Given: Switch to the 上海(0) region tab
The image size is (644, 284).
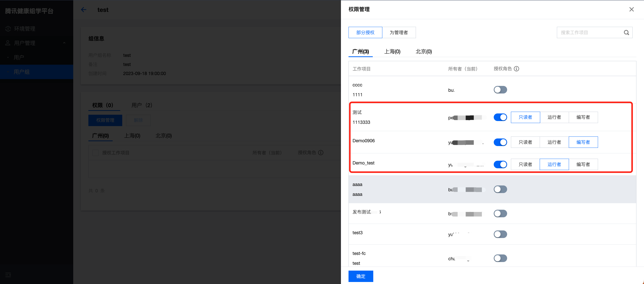Looking at the screenshot, I should 392,52.
